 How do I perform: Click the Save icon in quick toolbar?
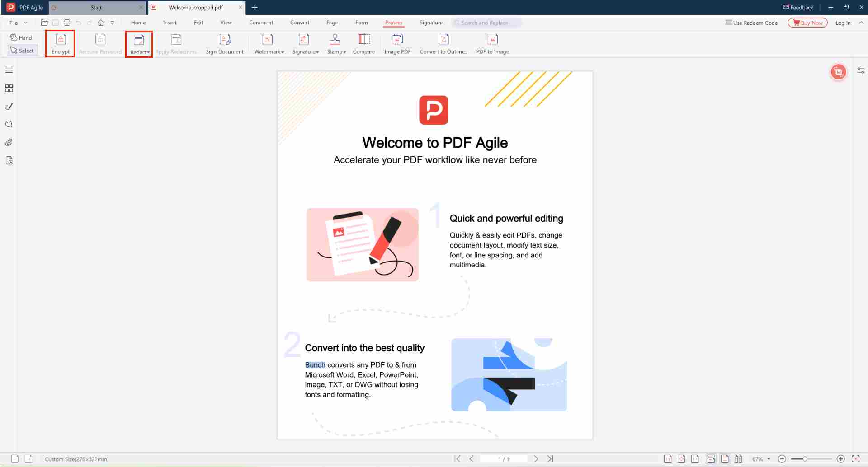point(56,23)
